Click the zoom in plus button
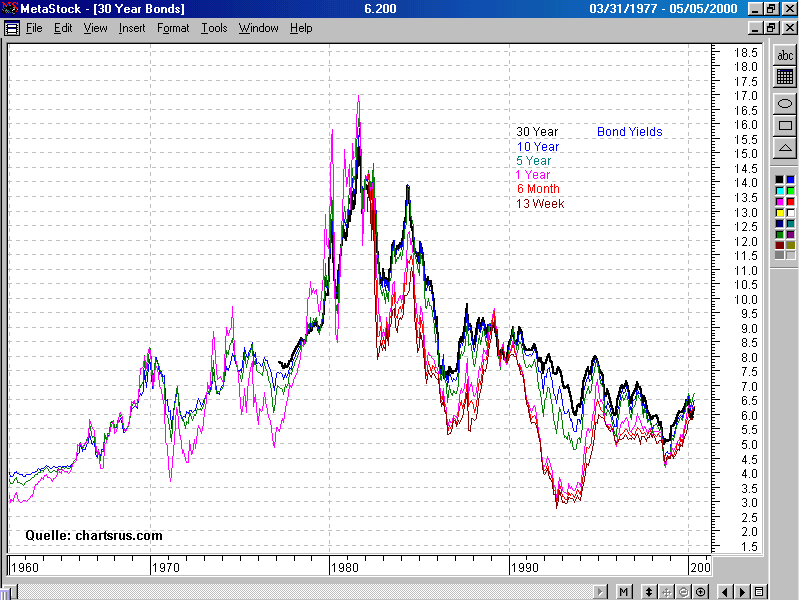The image size is (800, 600). [x=701, y=592]
